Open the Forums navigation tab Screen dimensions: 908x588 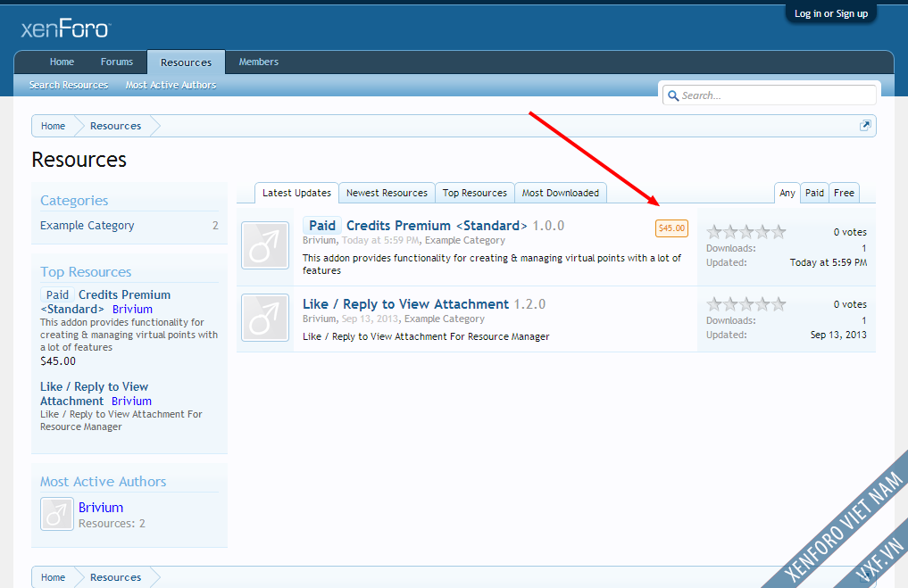pyautogui.click(x=117, y=62)
